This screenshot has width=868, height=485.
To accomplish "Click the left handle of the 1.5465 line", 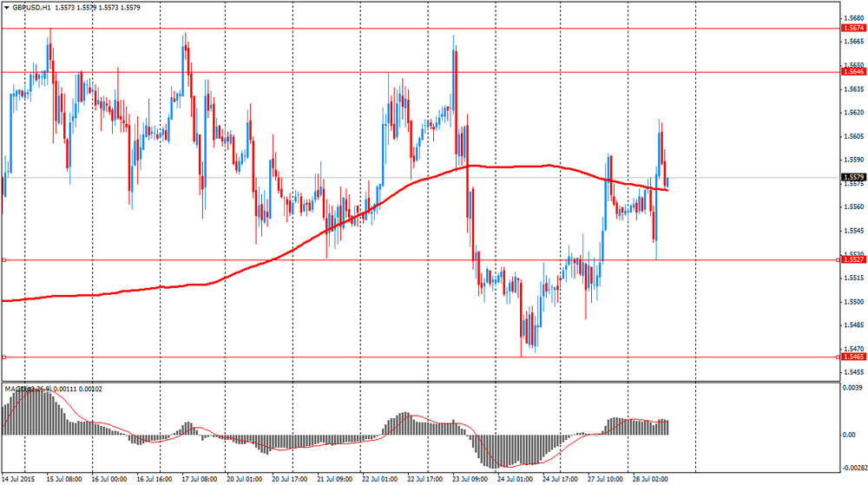I will [x=3, y=357].
